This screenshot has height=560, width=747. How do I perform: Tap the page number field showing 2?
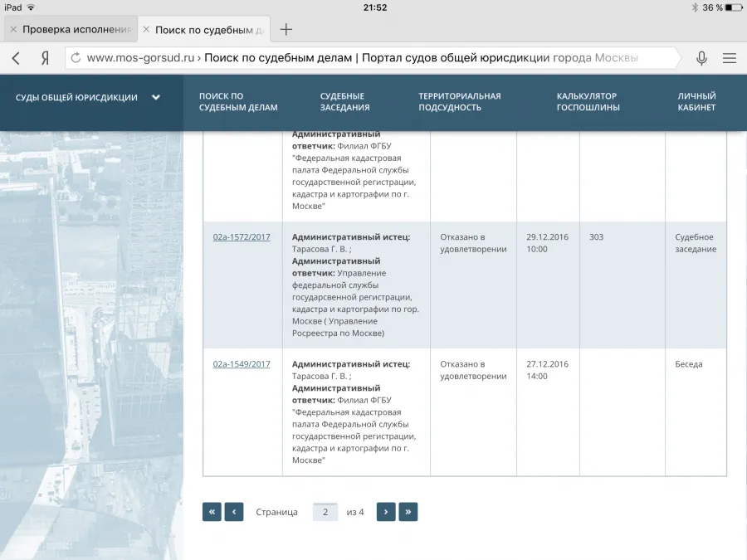[x=325, y=512]
